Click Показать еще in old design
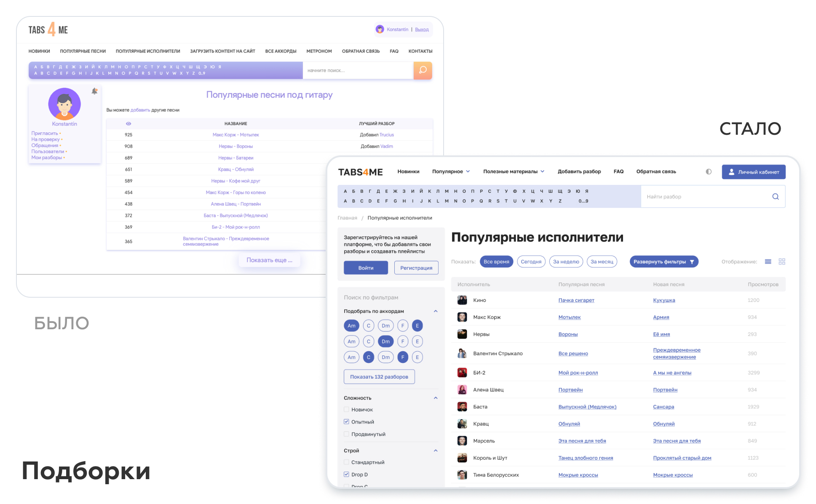This screenshot has height=504, width=816. coord(270,260)
